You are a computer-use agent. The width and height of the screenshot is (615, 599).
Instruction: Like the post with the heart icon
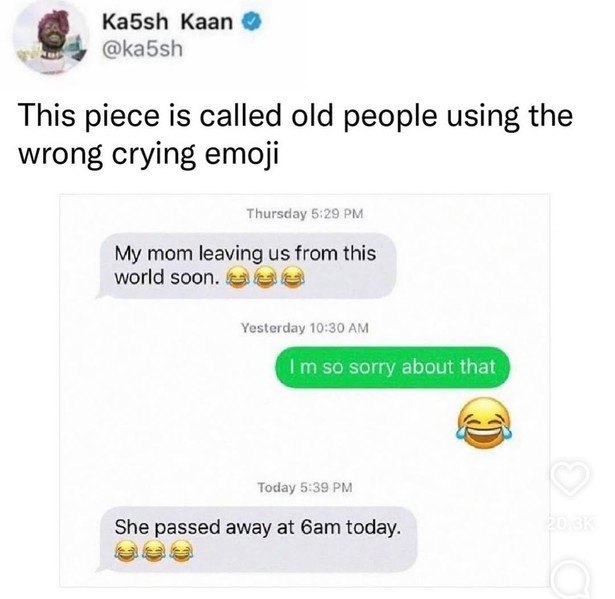(570, 477)
